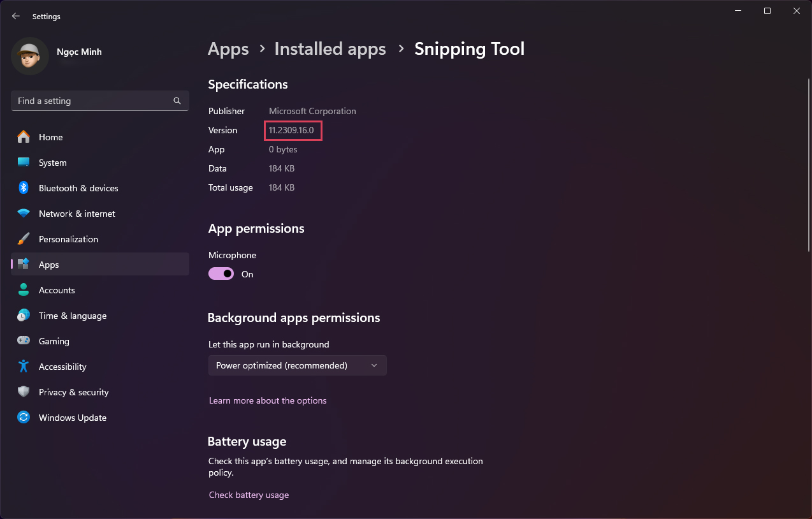The height and width of the screenshot is (519, 812).
Task: Close the Settings window
Action: [x=797, y=11]
